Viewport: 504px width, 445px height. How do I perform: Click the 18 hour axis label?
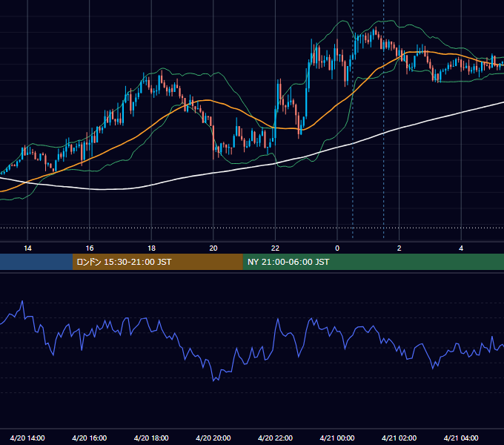(x=151, y=248)
